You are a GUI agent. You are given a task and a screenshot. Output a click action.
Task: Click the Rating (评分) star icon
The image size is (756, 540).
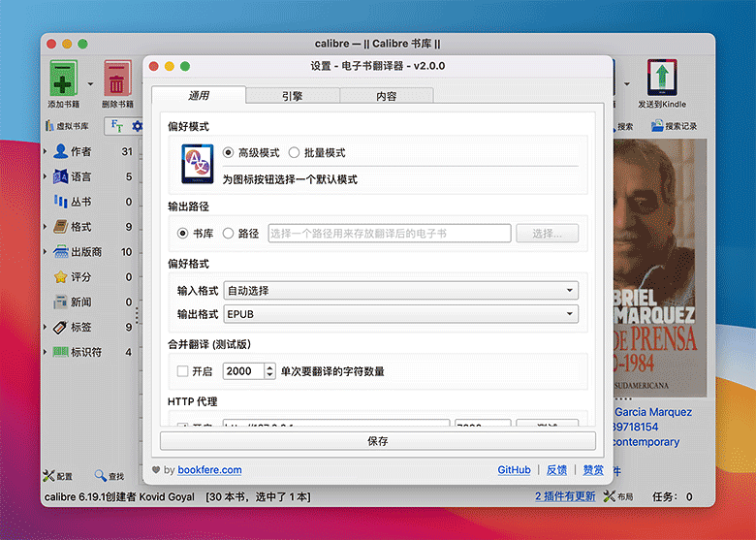pos(61,276)
